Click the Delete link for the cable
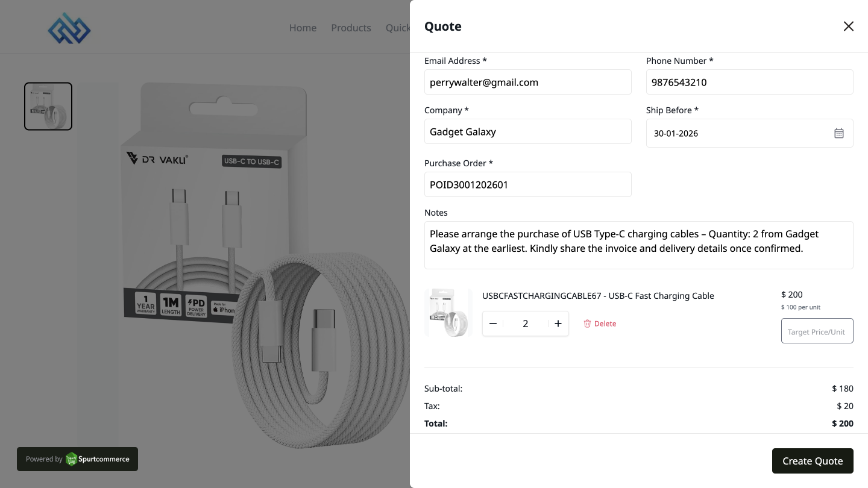Image resolution: width=868 pixels, height=488 pixels. (x=605, y=324)
